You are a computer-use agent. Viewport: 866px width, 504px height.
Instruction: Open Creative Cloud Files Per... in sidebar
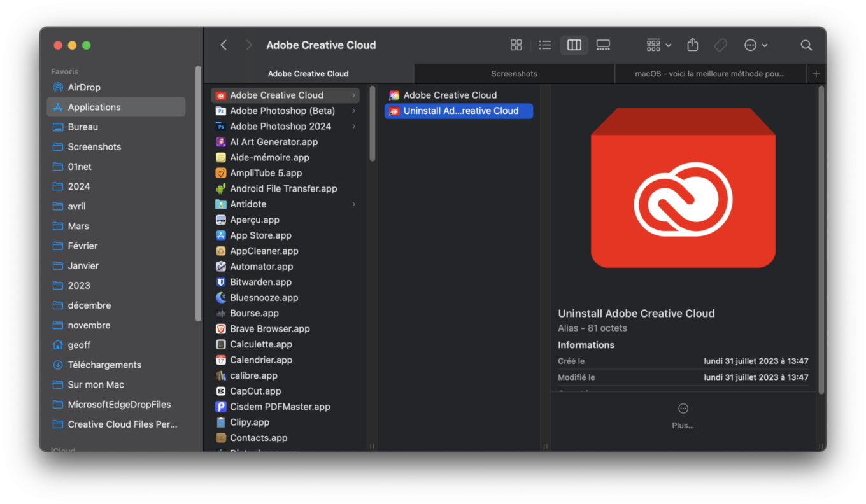[116, 424]
